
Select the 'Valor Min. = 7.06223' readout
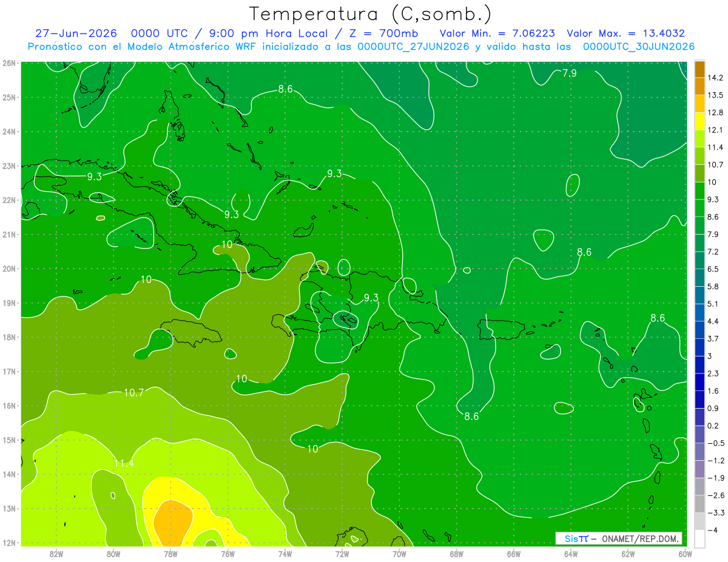[497, 33]
